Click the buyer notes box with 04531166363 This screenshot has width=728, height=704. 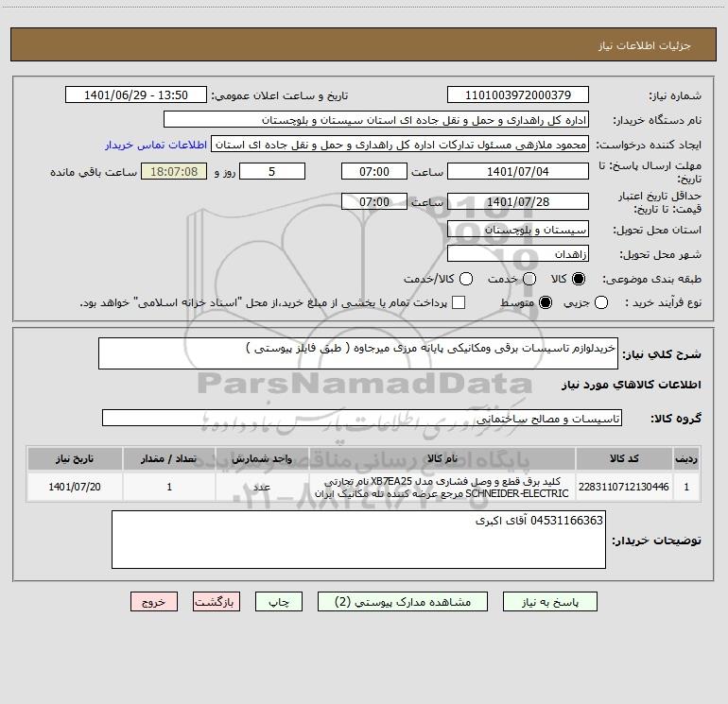coord(358,540)
